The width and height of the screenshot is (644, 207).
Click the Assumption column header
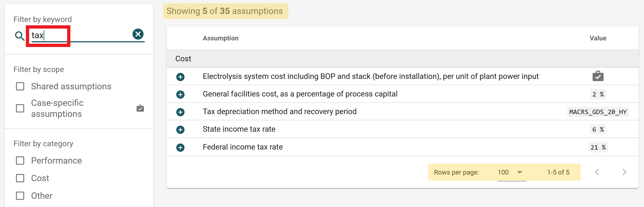(221, 38)
